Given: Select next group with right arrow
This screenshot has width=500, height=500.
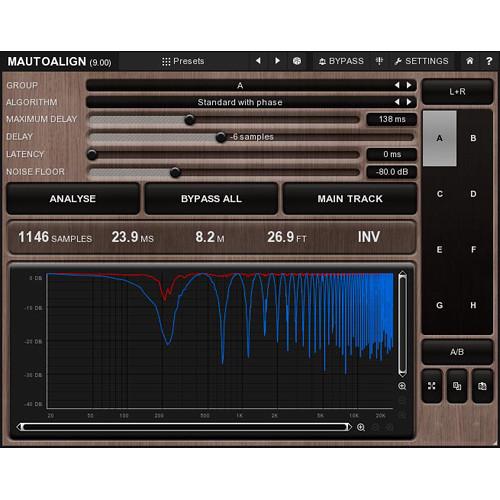Looking at the screenshot, I should click(409, 85).
